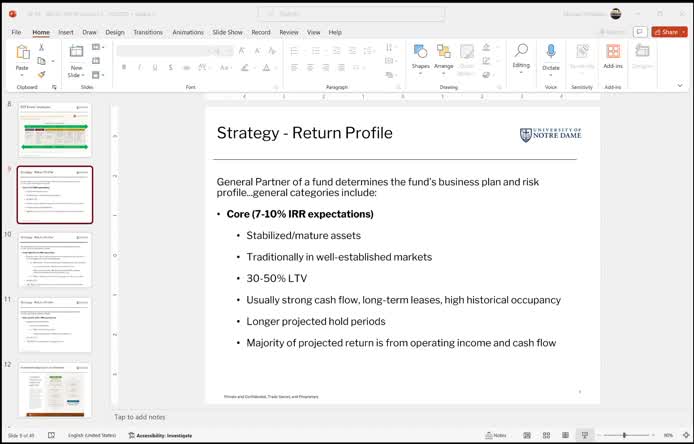This screenshot has width=694, height=444.
Task: Adjust the zoom slider in status bar
Action: pyautogui.click(x=623, y=436)
